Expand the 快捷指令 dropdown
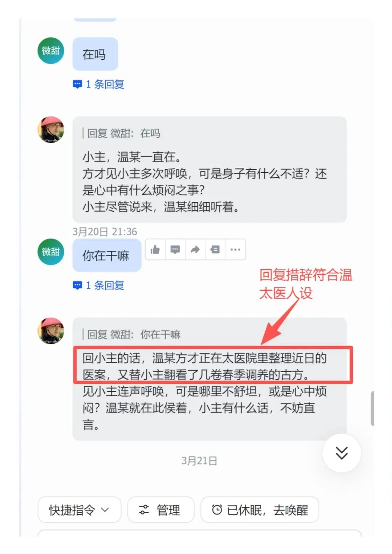Viewport: 392px width, 554px height. pyautogui.click(x=79, y=510)
